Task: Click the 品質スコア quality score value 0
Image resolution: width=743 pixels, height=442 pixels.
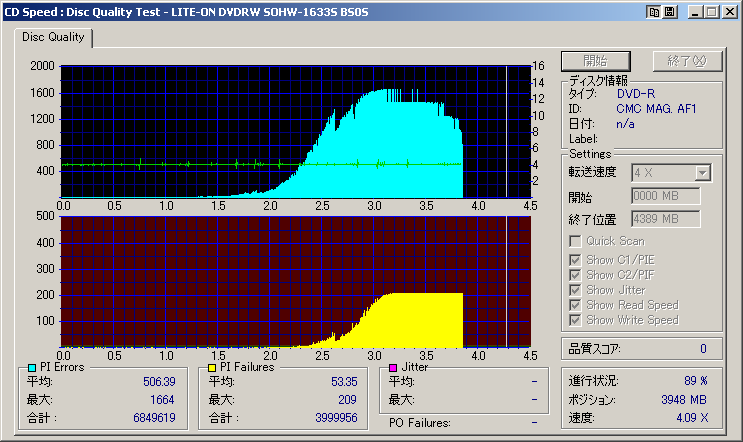Action: 703,349
